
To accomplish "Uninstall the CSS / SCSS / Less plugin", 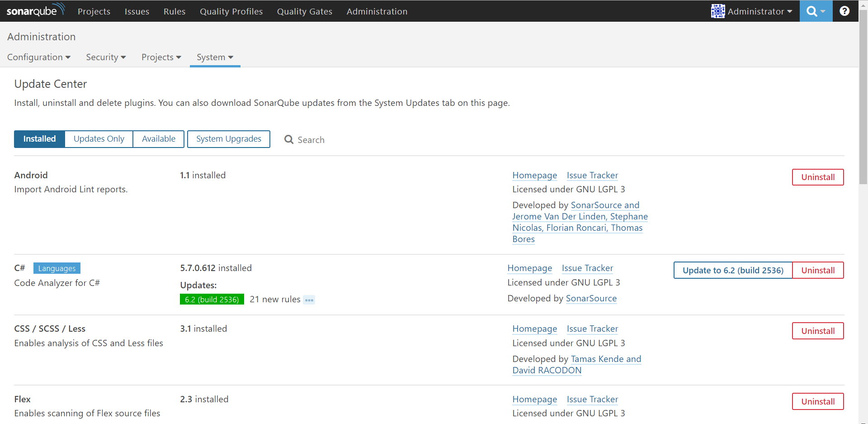I will 818,331.
